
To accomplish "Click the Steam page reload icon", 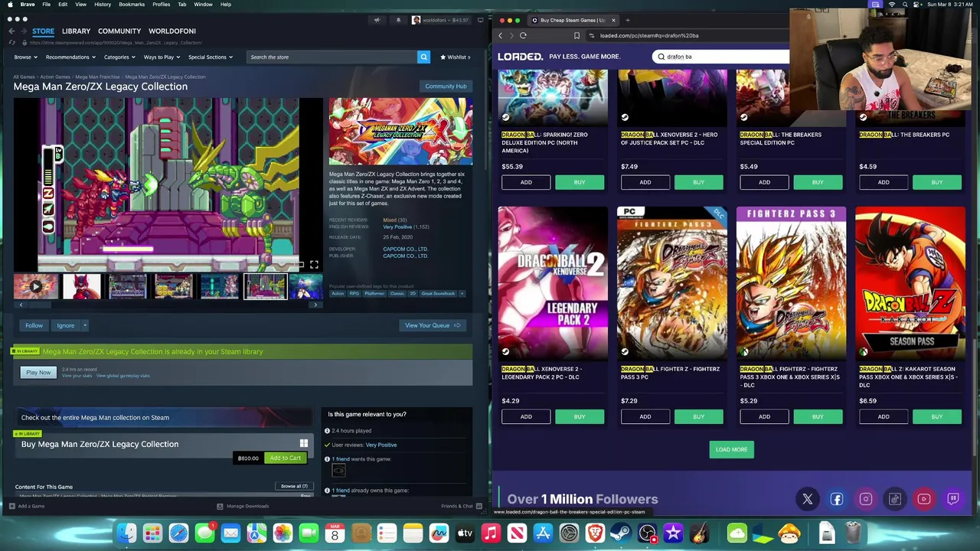I will click(13, 43).
